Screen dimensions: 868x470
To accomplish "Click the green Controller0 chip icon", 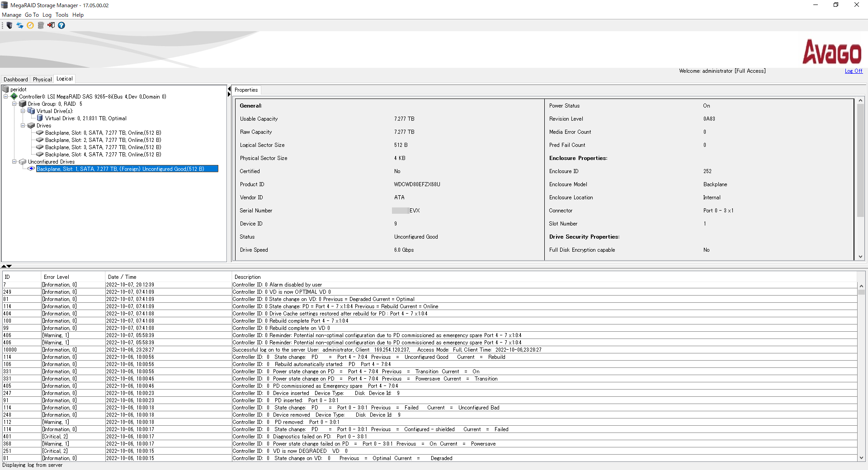I will (x=14, y=96).
